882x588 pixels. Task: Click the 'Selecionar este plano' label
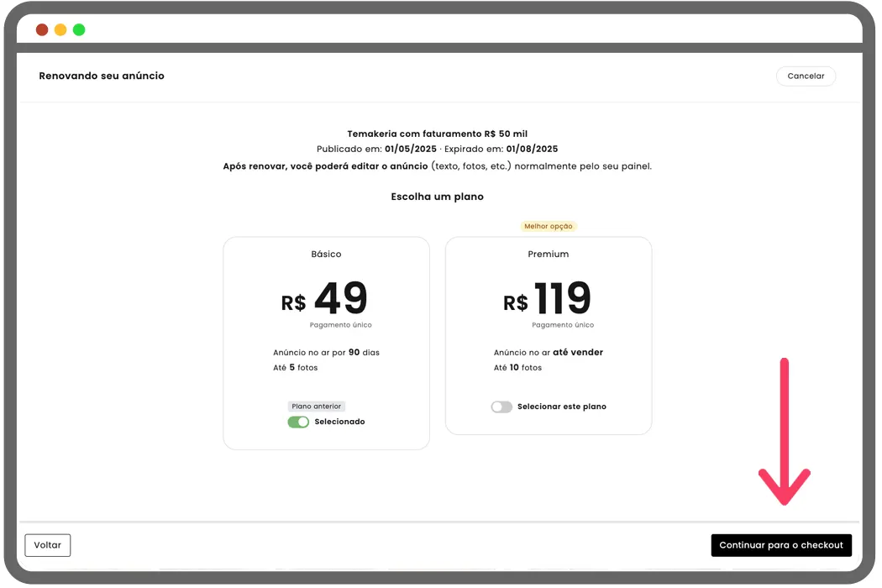tap(561, 407)
